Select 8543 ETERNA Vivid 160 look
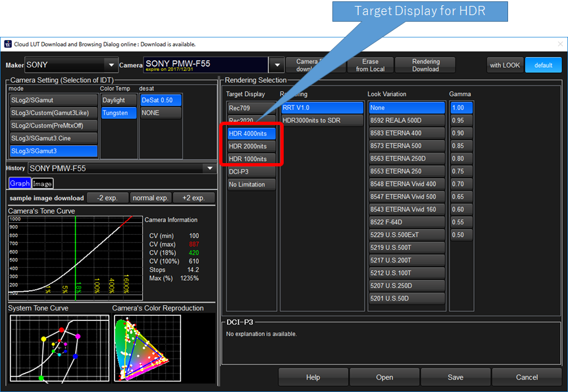The width and height of the screenshot is (568, 392). pyautogui.click(x=407, y=209)
